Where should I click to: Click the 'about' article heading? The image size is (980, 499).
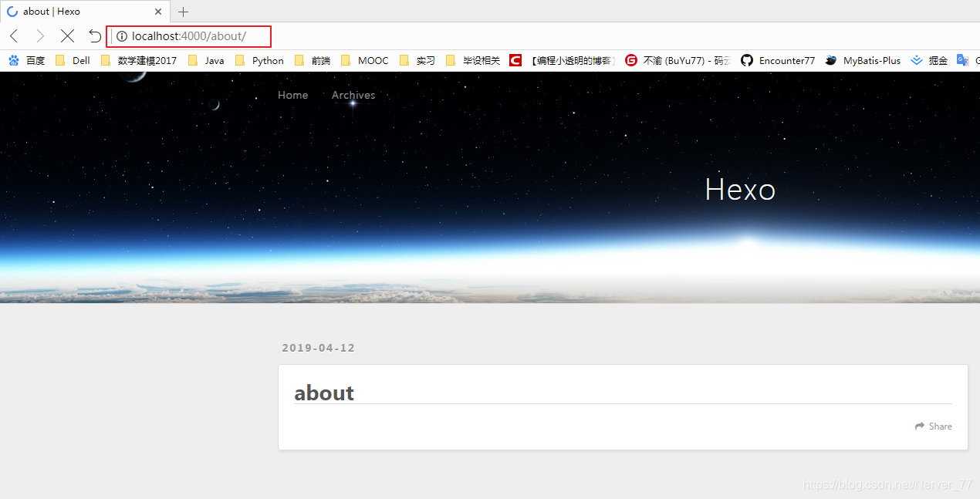pyautogui.click(x=324, y=393)
